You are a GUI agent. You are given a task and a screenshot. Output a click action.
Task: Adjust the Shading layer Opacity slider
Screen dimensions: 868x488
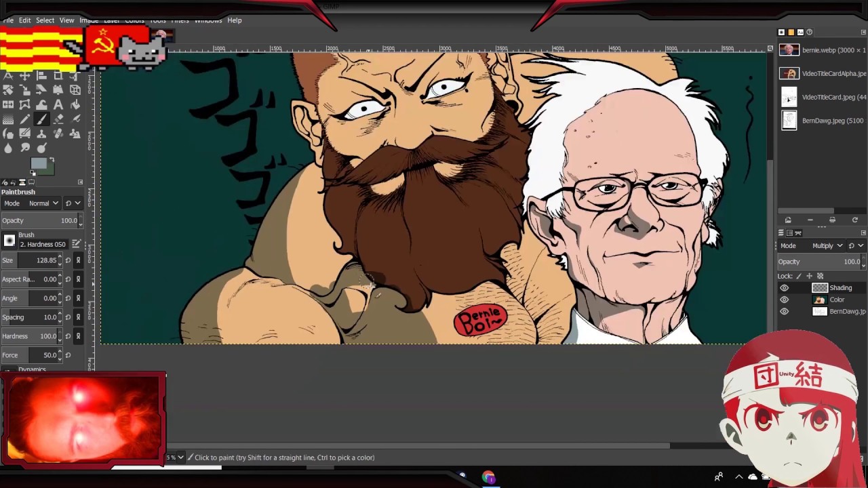pos(822,262)
